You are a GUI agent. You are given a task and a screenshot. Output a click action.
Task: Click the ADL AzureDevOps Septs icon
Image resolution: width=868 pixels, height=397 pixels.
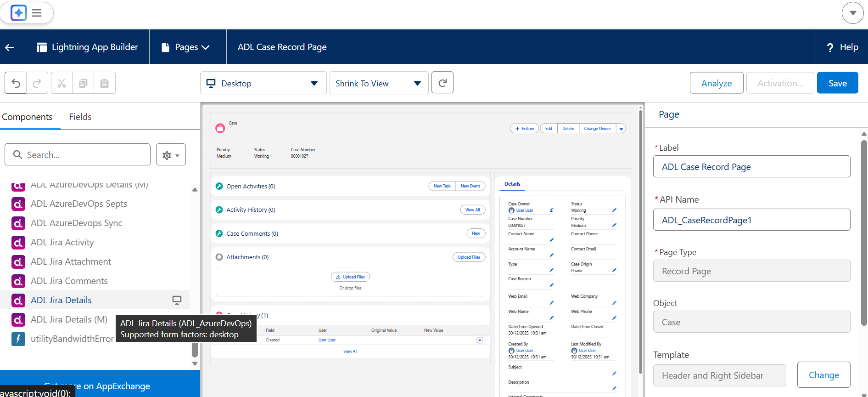[x=18, y=204]
